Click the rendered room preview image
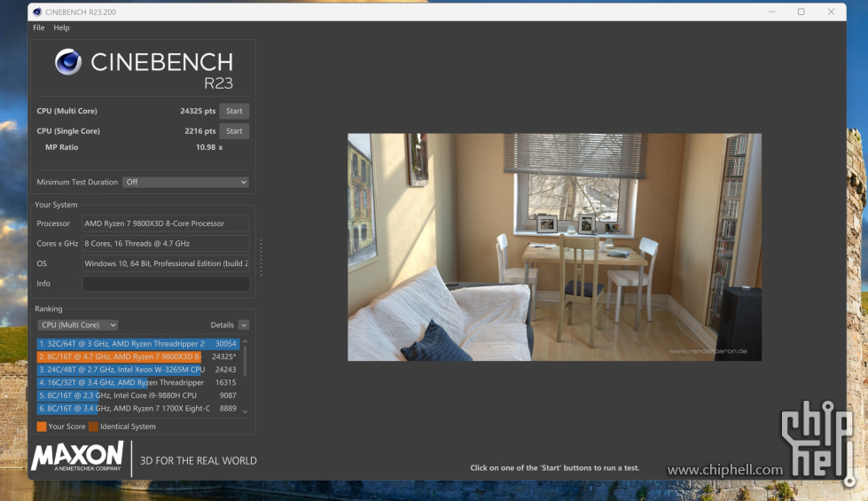The image size is (868, 501). pos(554,247)
